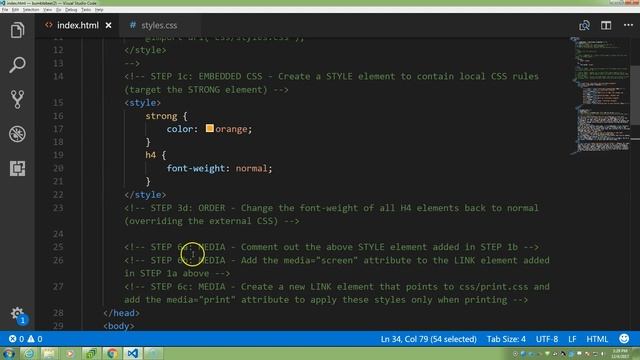Click the closing style tag on line 22

pyautogui.click(x=145, y=195)
